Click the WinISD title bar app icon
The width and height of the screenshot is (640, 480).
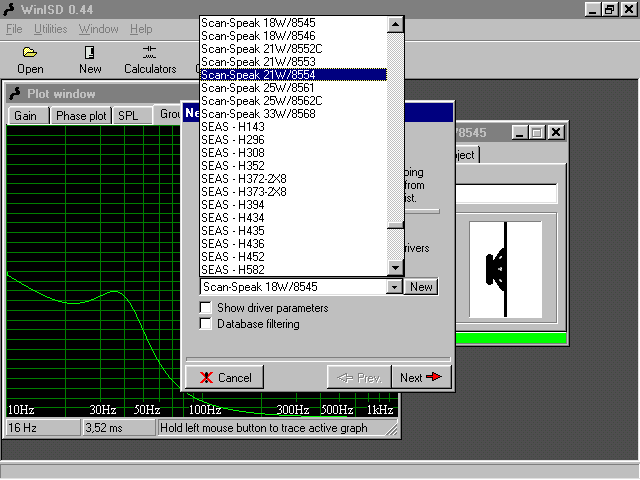pos(9,9)
